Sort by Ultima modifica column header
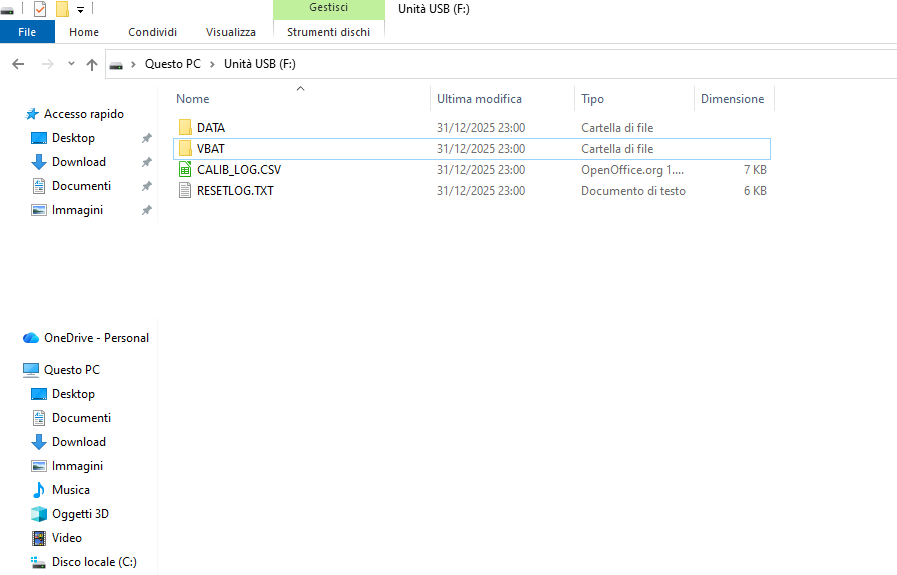The image size is (897, 575). [x=479, y=99]
